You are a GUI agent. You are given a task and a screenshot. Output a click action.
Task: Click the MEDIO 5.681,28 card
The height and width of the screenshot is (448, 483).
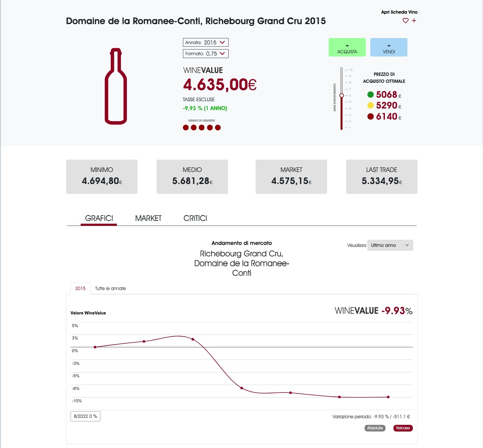pyautogui.click(x=192, y=177)
